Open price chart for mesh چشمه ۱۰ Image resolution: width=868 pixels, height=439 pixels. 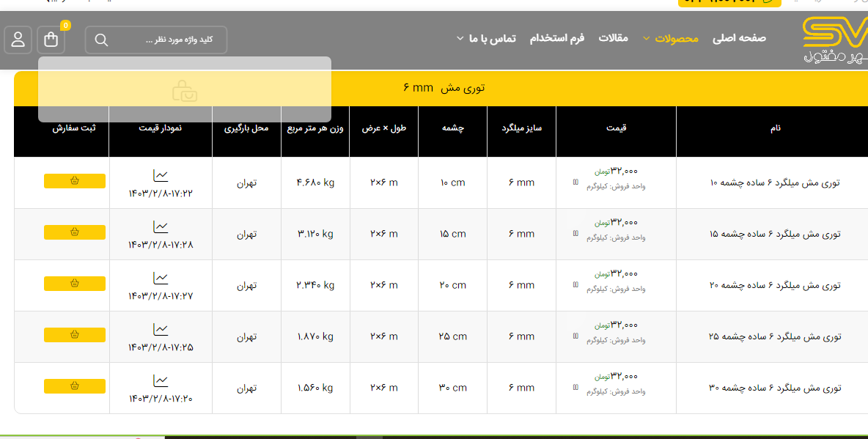161,175
